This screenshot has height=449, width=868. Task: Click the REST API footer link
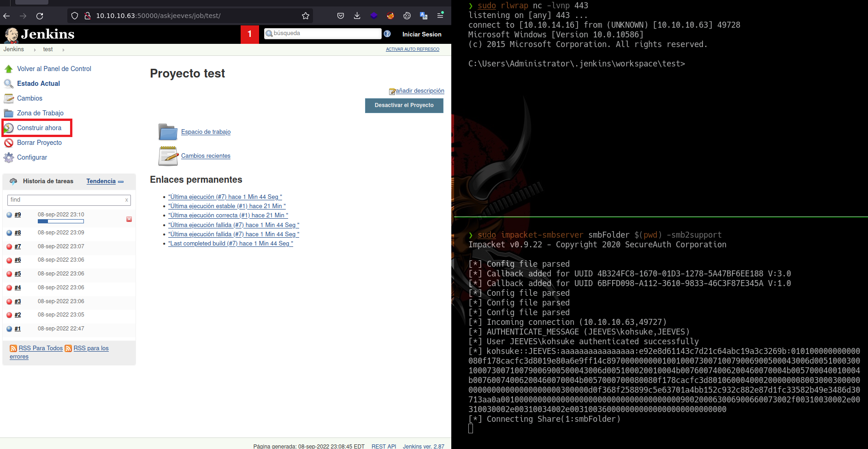[x=384, y=446]
